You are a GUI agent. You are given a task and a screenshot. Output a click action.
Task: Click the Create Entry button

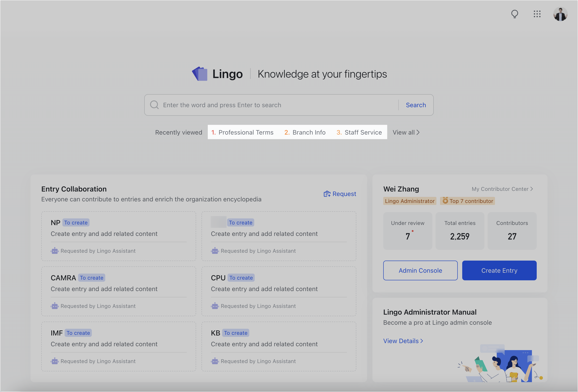499,270
